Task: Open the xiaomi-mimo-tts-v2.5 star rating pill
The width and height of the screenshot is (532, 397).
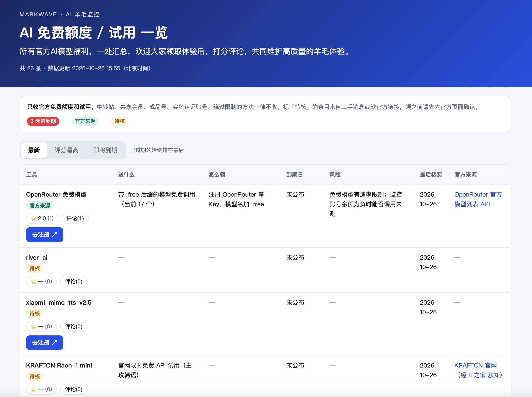Action: point(41,326)
